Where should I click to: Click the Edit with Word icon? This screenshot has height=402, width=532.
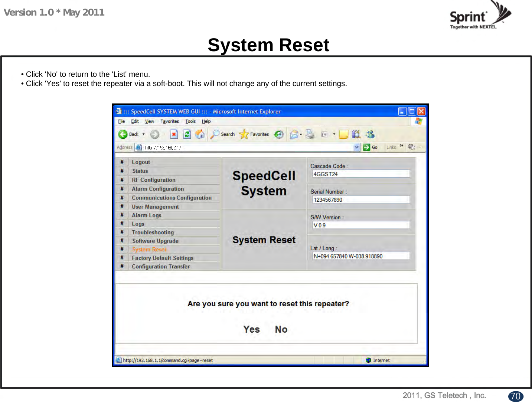pyautogui.click(x=324, y=134)
